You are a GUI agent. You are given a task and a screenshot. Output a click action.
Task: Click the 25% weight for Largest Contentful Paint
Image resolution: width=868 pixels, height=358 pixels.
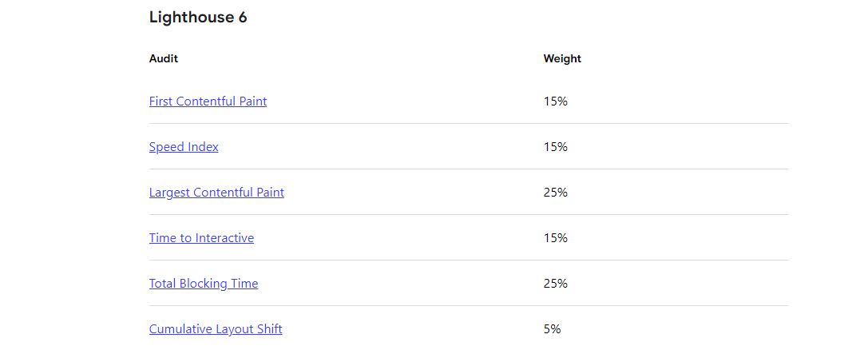(x=556, y=193)
